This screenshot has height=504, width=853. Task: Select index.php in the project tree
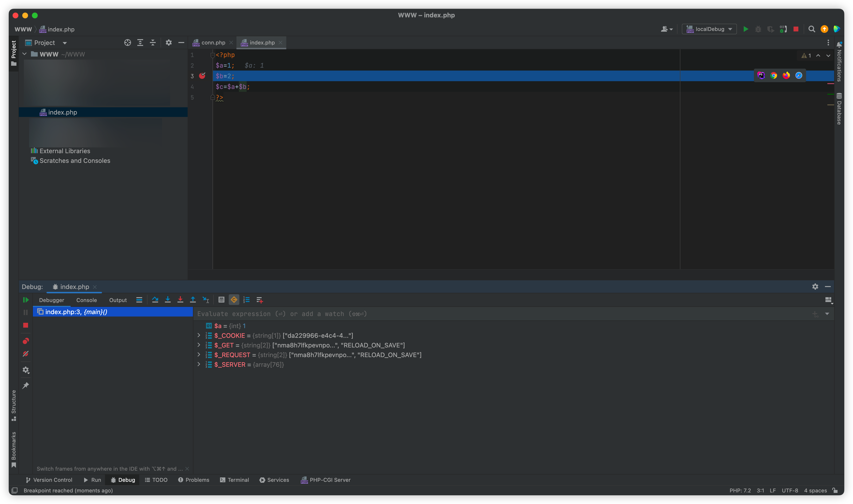coord(103,112)
